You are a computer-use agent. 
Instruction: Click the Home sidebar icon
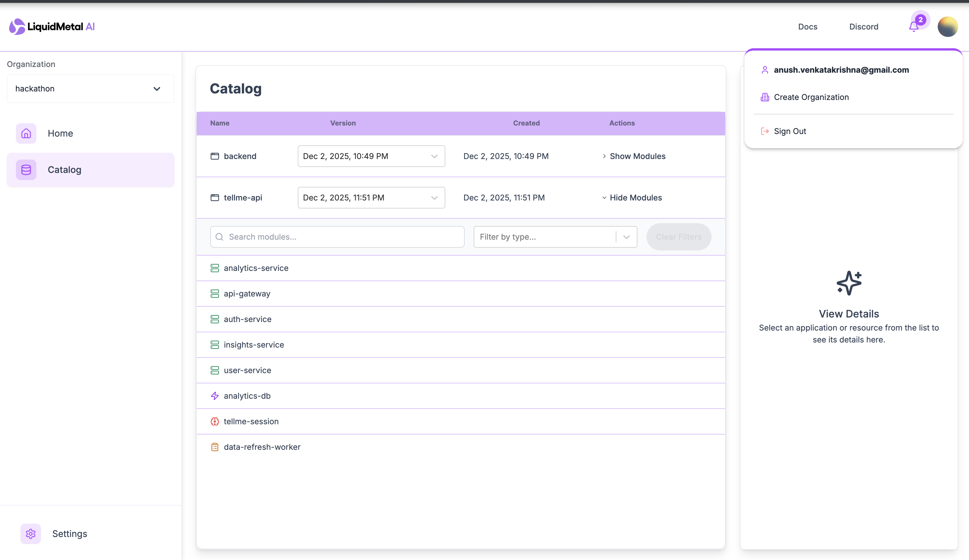tap(26, 133)
